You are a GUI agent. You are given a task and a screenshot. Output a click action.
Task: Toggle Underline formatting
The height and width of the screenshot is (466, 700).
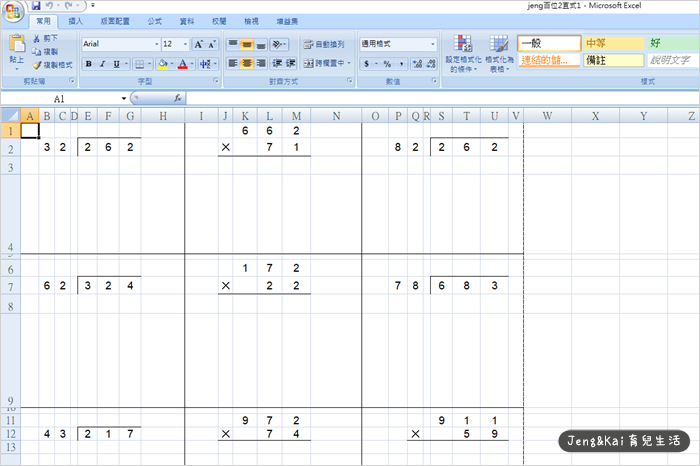117,64
